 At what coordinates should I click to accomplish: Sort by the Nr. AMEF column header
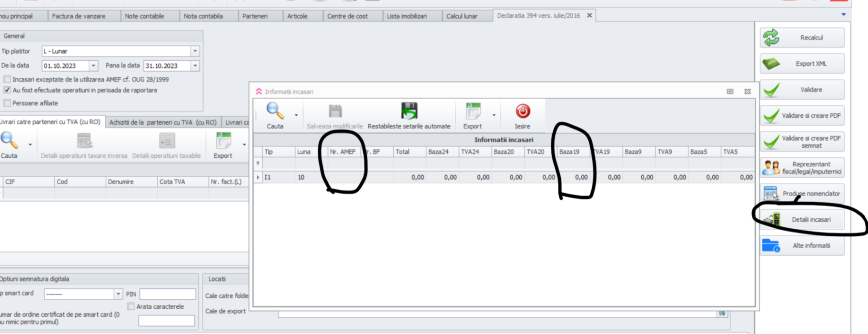pos(343,152)
